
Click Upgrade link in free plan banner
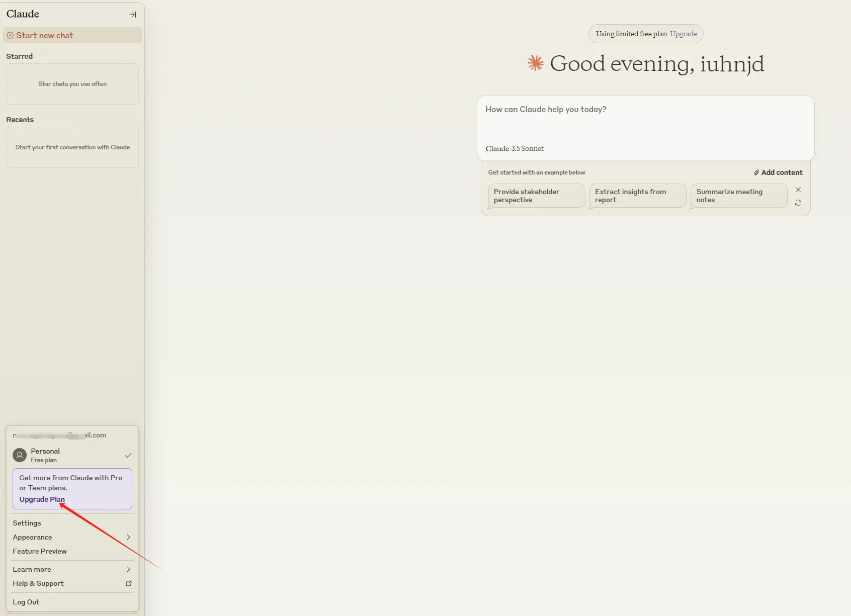(x=683, y=34)
